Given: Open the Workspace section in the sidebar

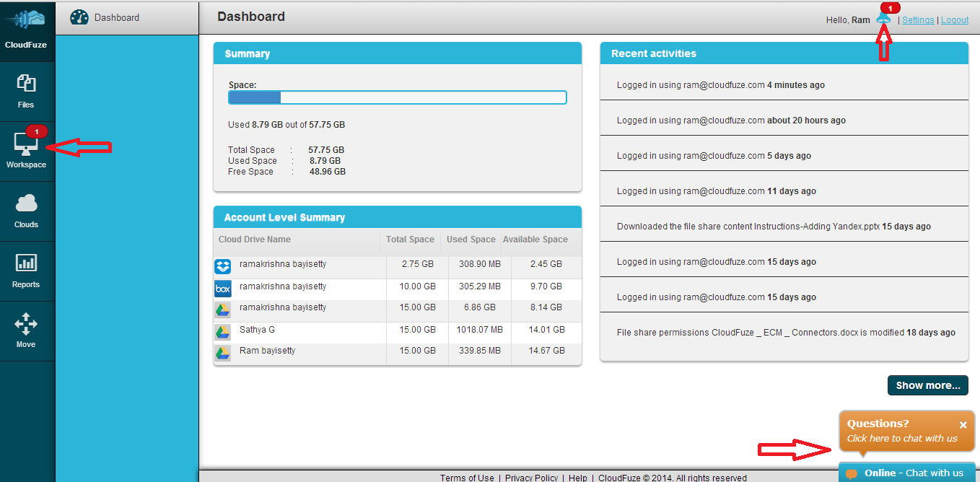Looking at the screenshot, I should [x=26, y=152].
